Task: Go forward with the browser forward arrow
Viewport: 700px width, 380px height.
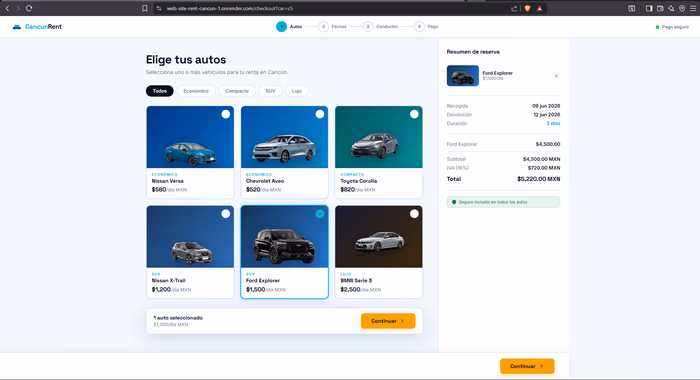Action: click(18, 8)
